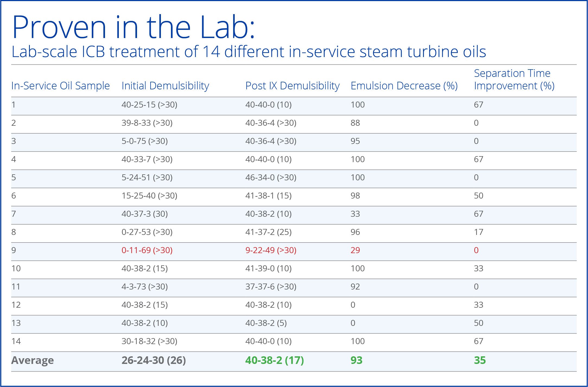The image size is (588, 387).
Task: Click the 'In-Service Oil Sample' column header
Action: (x=60, y=86)
